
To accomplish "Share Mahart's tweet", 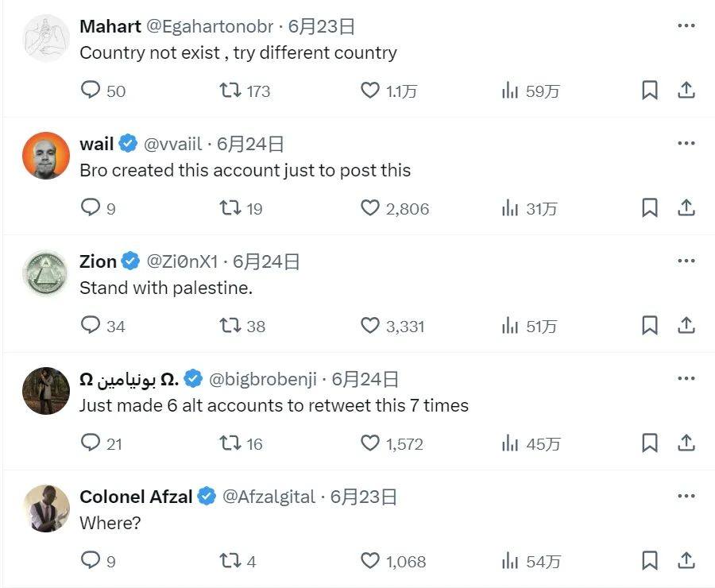I will tap(686, 91).
